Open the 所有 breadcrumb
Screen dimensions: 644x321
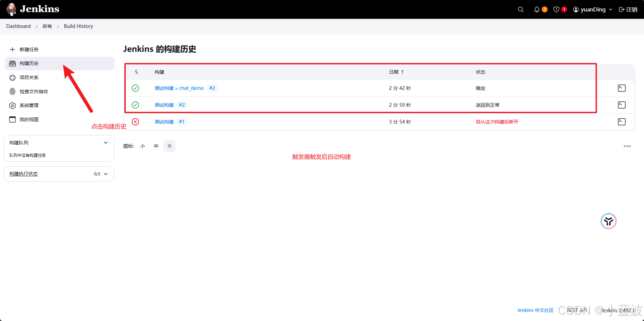click(x=47, y=26)
